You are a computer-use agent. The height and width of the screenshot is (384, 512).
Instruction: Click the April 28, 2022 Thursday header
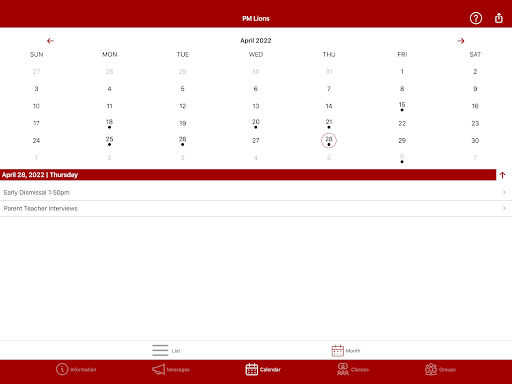pyautogui.click(x=248, y=175)
